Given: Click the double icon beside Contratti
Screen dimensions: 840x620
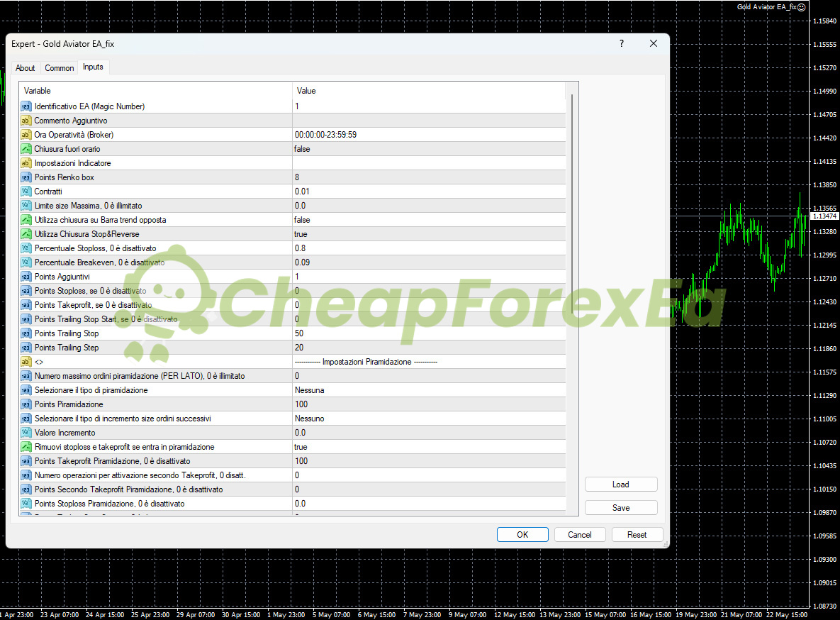Looking at the screenshot, I should click(x=26, y=192).
